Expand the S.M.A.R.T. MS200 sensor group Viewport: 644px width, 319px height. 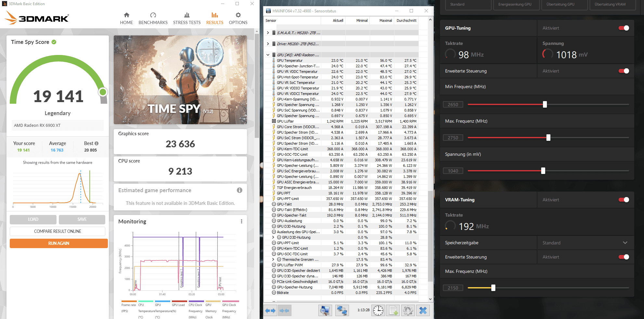pyautogui.click(x=268, y=33)
